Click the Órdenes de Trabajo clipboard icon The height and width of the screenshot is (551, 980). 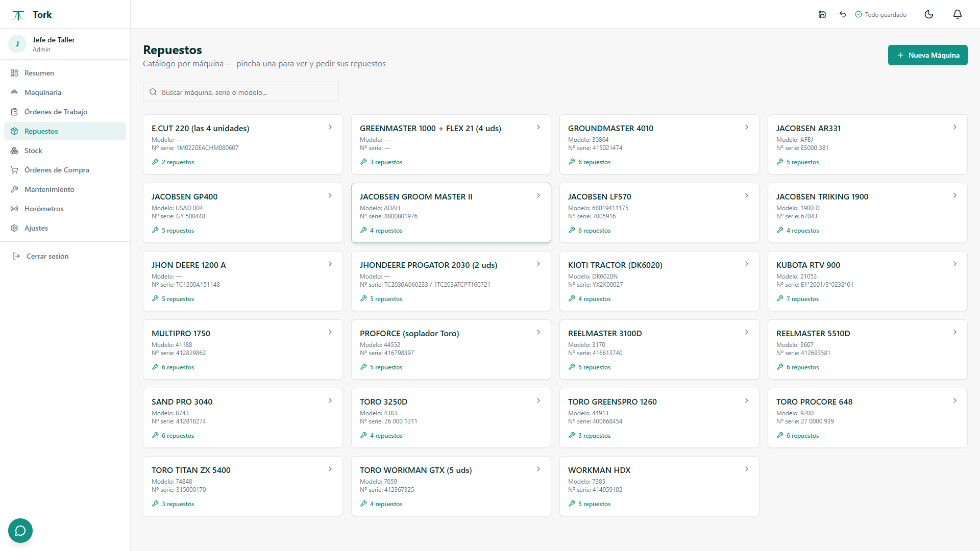[x=14, y=112]
